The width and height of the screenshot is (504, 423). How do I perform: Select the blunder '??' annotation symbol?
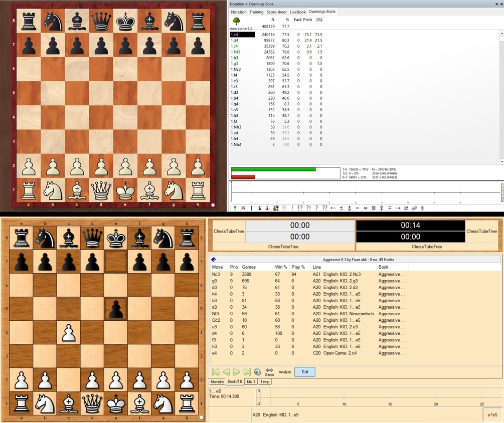tap(324, 208)
